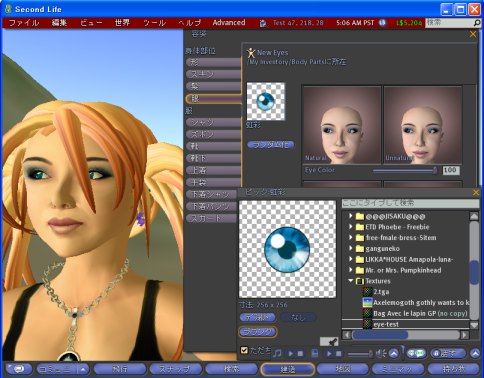Click the Unnatural eye color preview
484x378 pixels.
click(x=423, y=125)
